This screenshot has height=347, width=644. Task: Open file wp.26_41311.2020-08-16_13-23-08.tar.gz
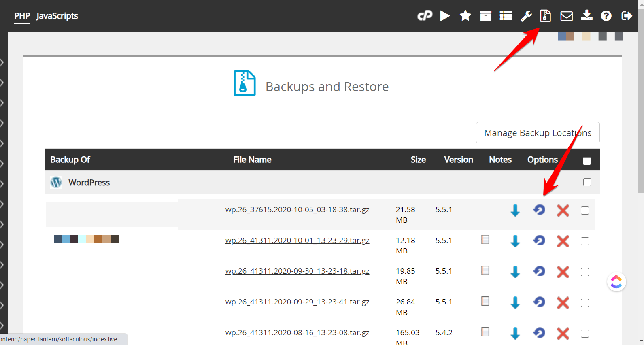[x=297, y=333]
